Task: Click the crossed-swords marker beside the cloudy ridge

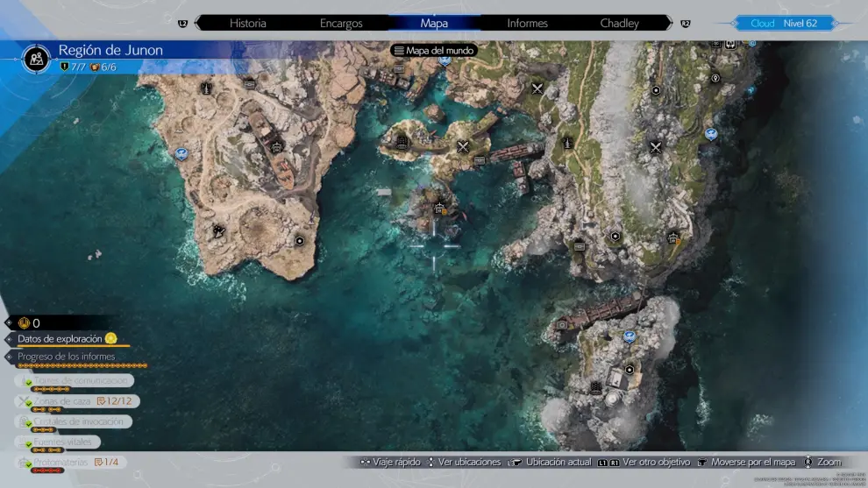Action: [656, 147]
